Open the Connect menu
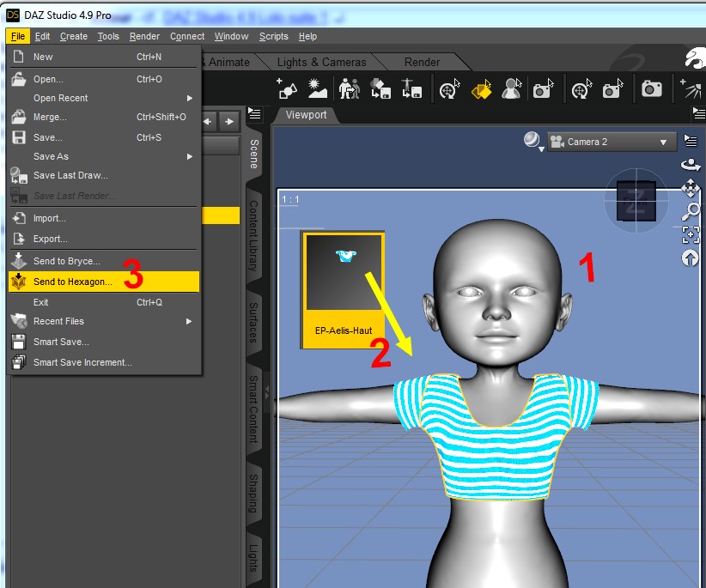 tap(187, 36)
